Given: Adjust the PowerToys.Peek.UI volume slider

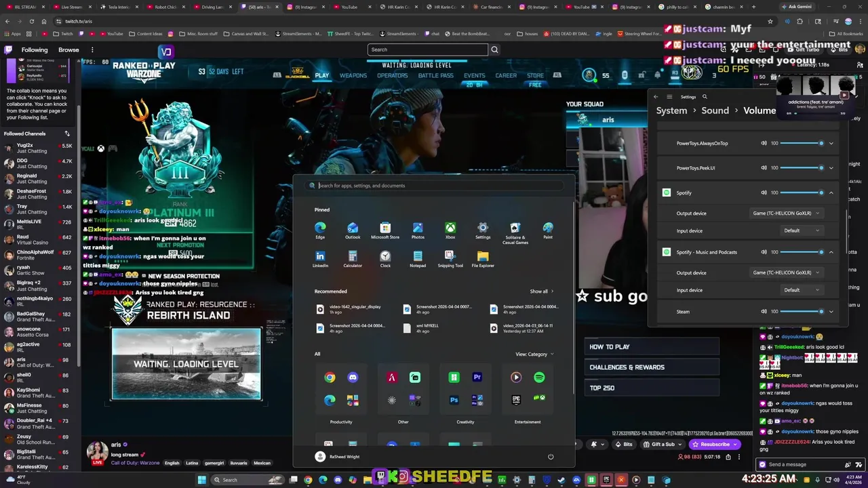Looking at the screenshot, I should point(802,167).
